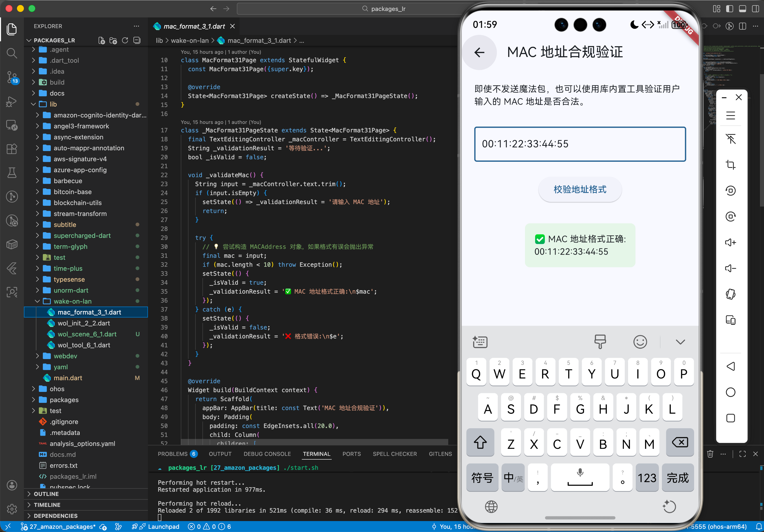Expand the OUTLINE section
Screen dimensions: 764x532
pos(46,494)
